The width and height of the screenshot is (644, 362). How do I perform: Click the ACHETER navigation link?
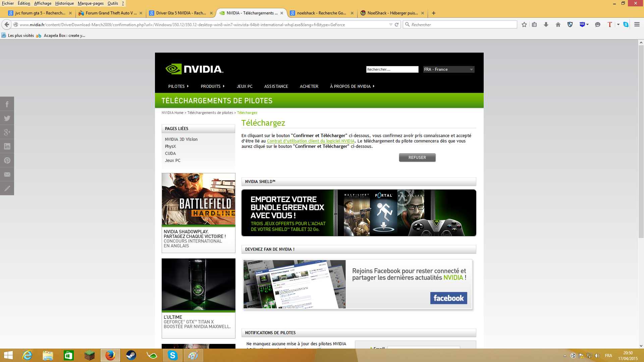[309, 86]
